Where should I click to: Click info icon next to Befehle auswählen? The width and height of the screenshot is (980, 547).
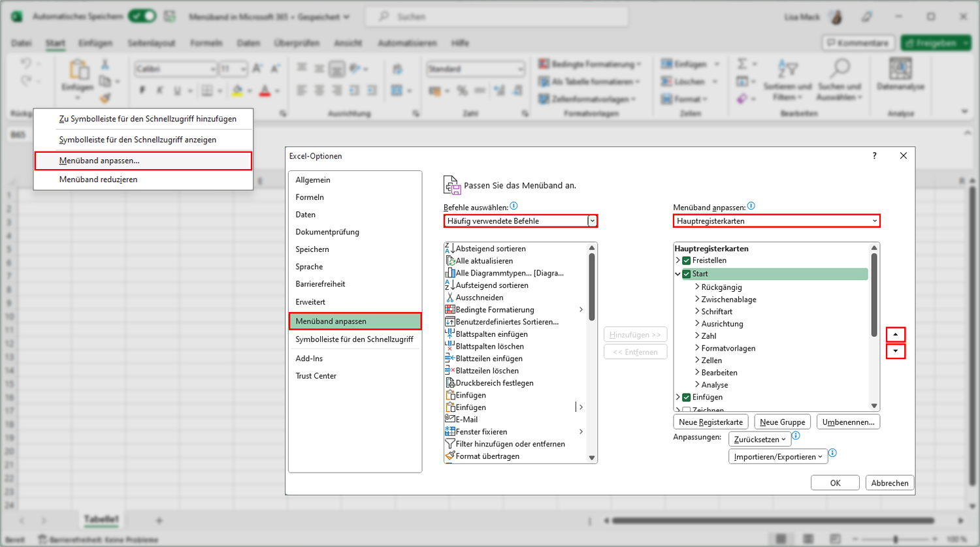point(514,206)
